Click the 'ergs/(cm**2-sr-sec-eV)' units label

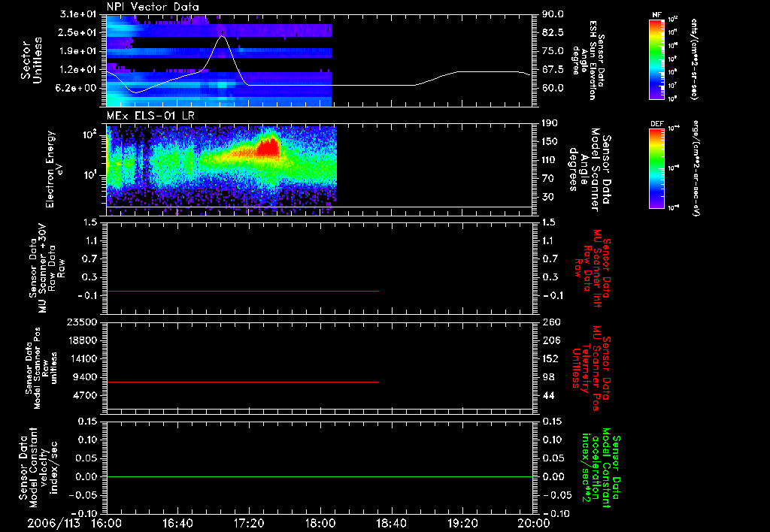[x=696, y=169]
